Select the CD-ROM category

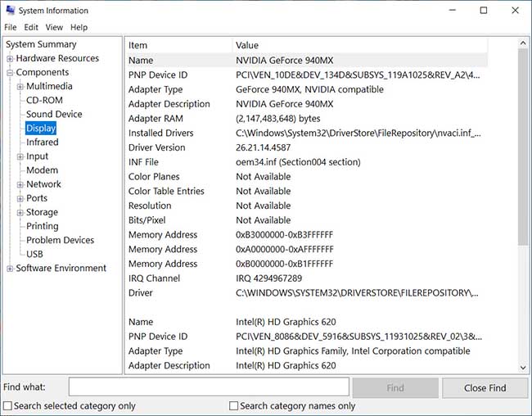44,100
